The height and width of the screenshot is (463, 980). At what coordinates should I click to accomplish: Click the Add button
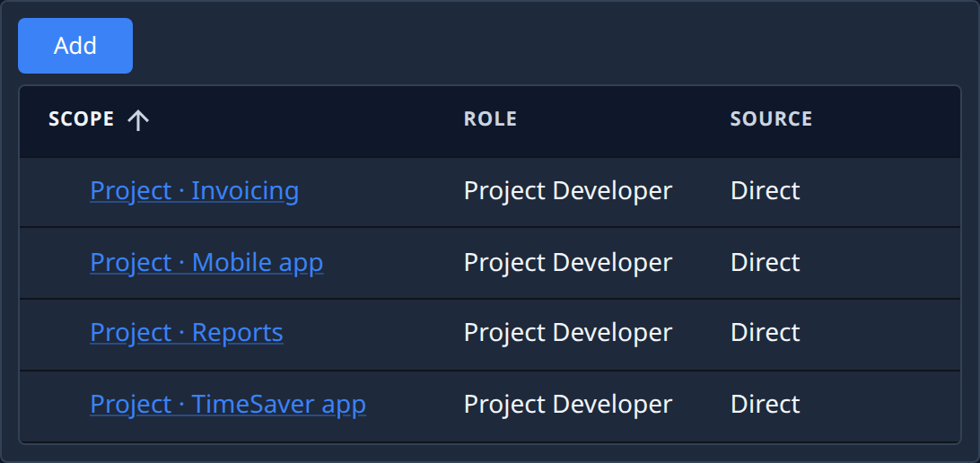[75, 46]
